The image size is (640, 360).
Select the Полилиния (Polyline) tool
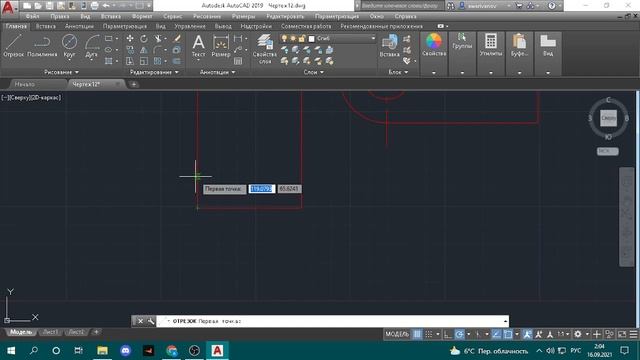pyautogui.click(x=42, y=45)
